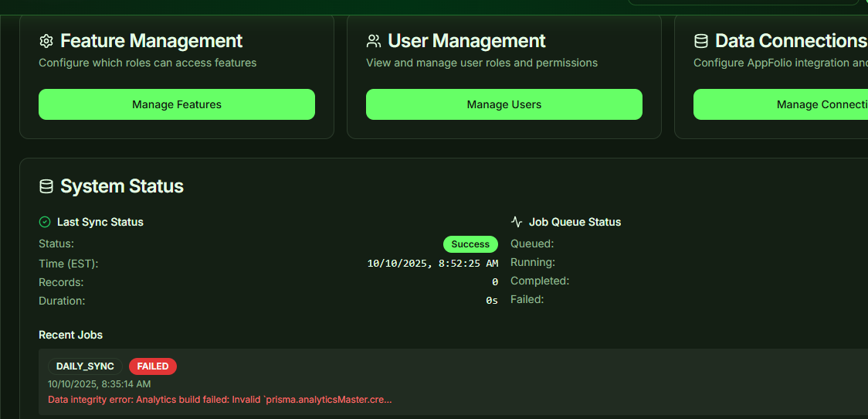Select the DAILY_SYNC job badge

(x=85, y=366)
